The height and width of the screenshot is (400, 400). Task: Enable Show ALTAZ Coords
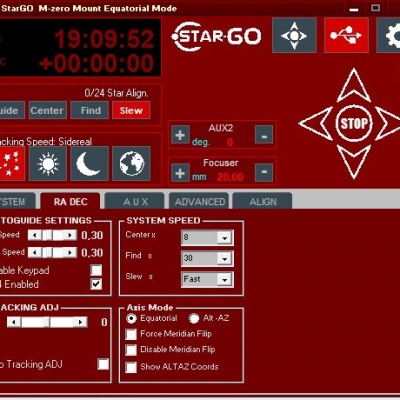[x=131, y=367]
